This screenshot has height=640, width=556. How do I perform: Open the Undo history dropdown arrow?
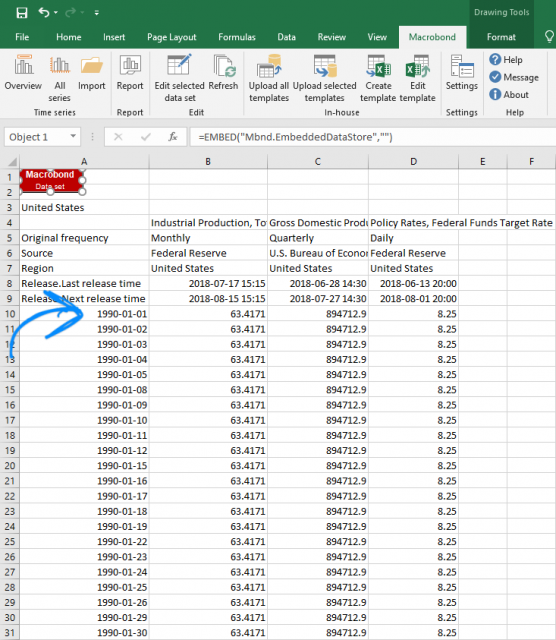[x=56, y=13]
